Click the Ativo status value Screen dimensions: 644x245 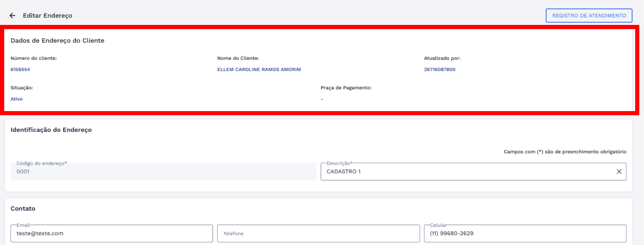click(x=17, y=99)
